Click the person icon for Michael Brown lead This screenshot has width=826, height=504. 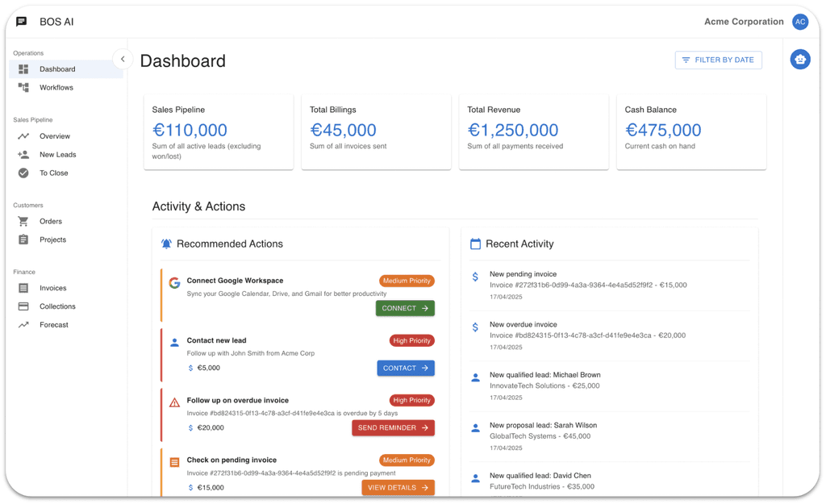tap(475, 377)
